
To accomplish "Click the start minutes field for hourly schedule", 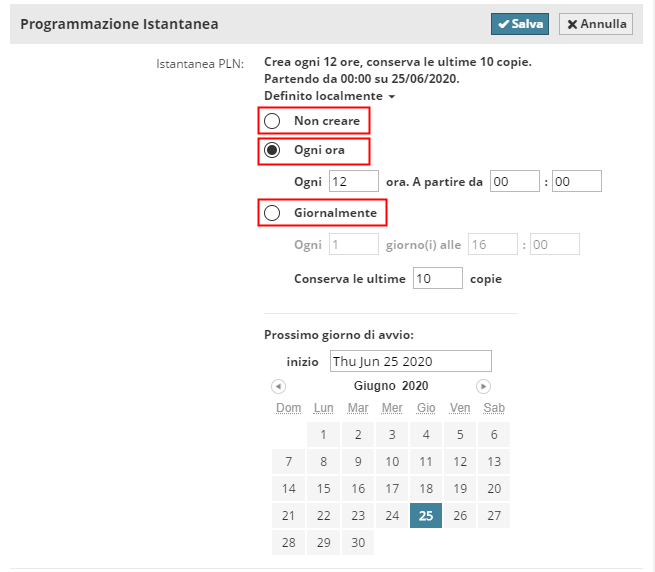I will coord(576,181).
